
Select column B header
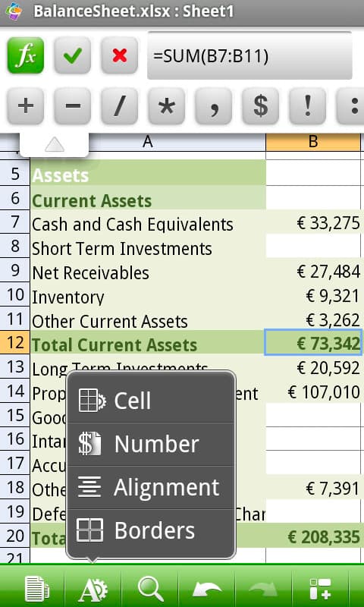(313, 142)
